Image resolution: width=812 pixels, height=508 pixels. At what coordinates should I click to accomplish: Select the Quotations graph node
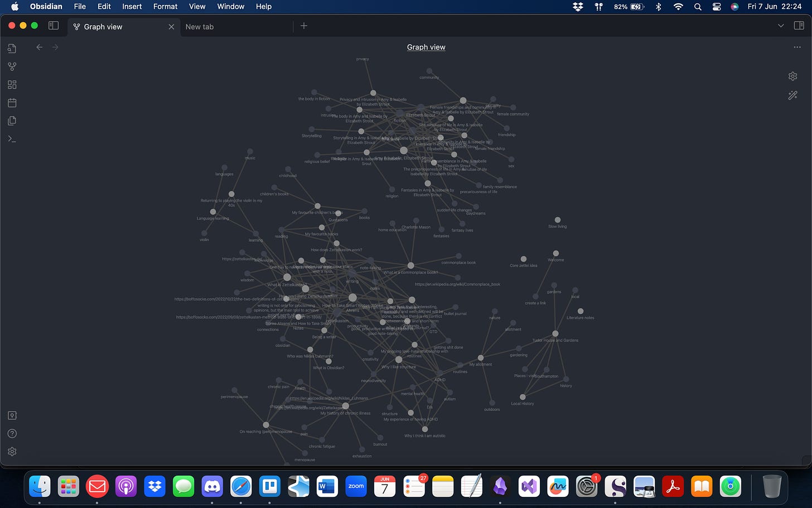[338, 213]
